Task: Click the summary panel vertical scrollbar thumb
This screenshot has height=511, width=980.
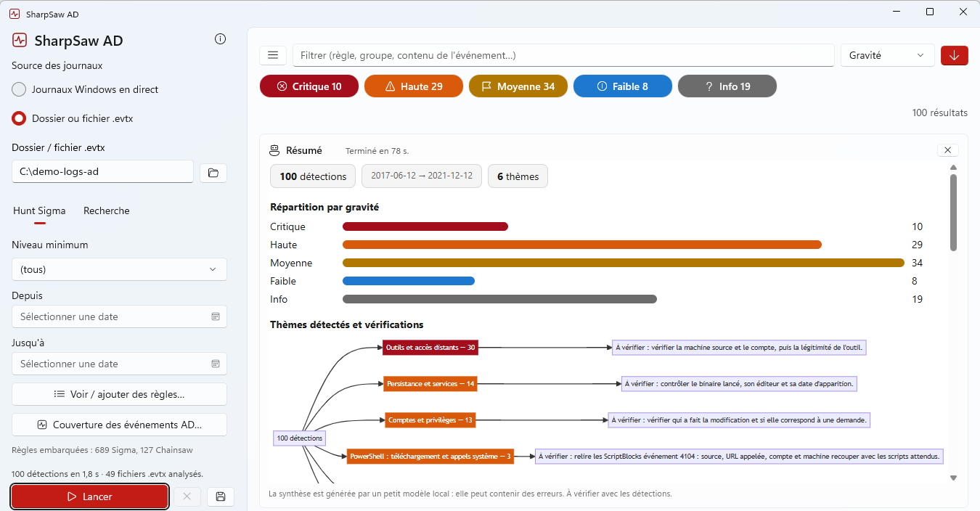Action: (x=953, y=212)
